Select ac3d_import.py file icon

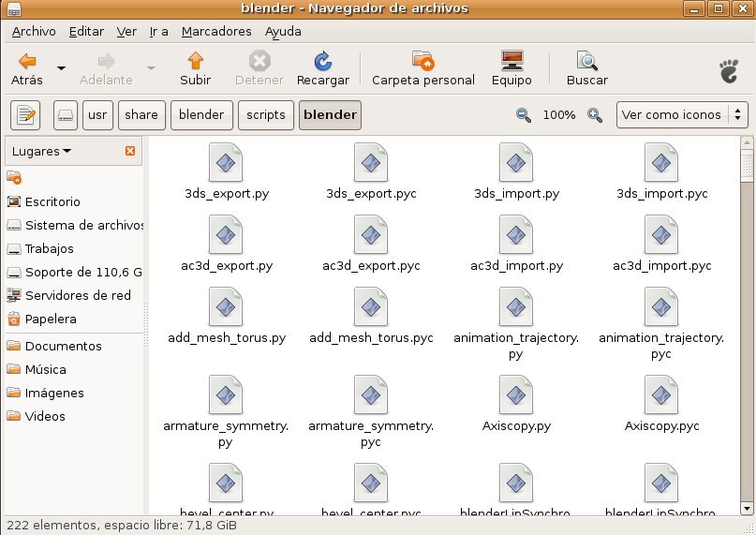516,234
